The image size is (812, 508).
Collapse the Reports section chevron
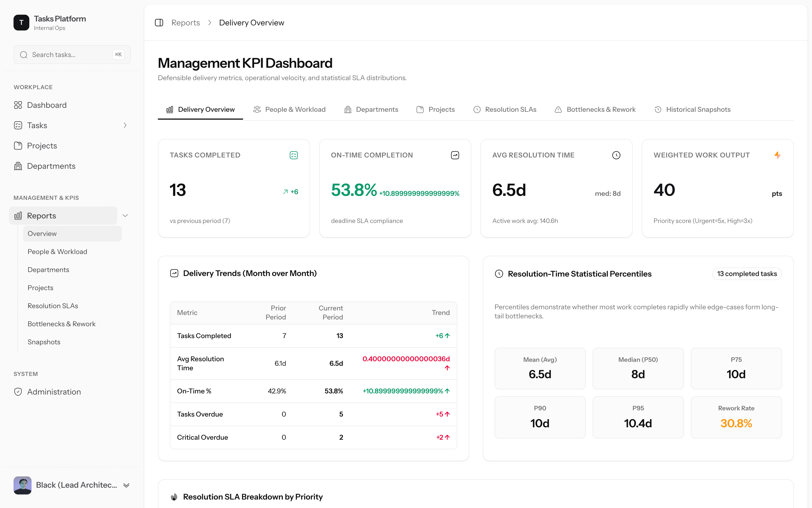pos(125,215)
